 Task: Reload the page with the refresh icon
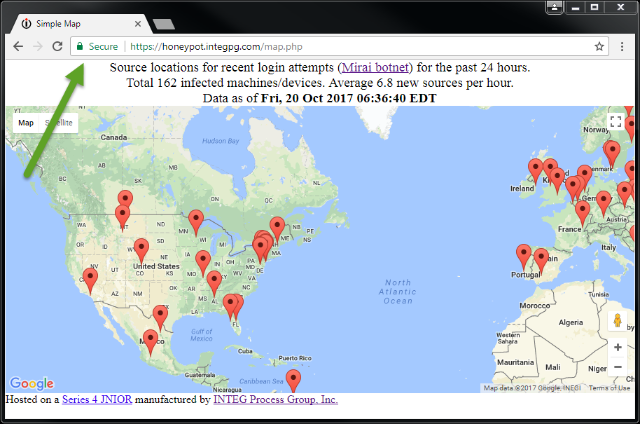tap(58, 46)
